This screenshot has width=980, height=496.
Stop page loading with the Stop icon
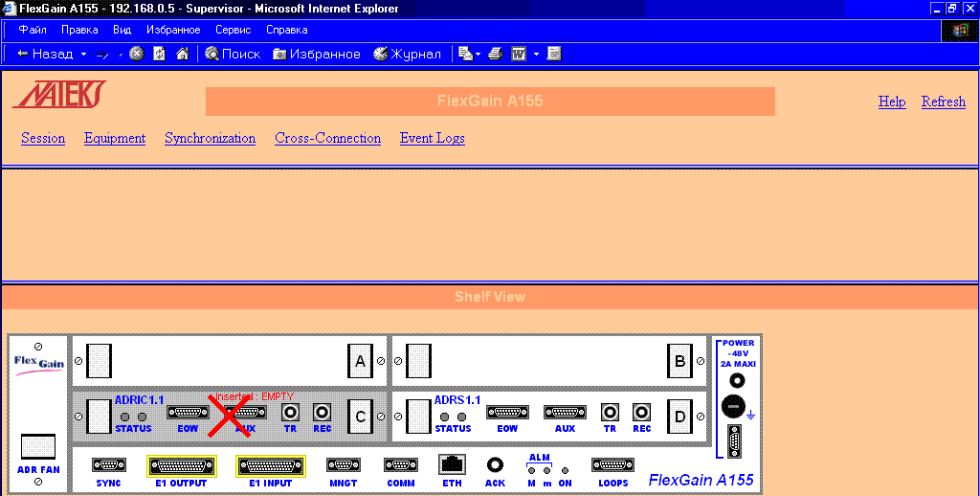tap(136, 54)
